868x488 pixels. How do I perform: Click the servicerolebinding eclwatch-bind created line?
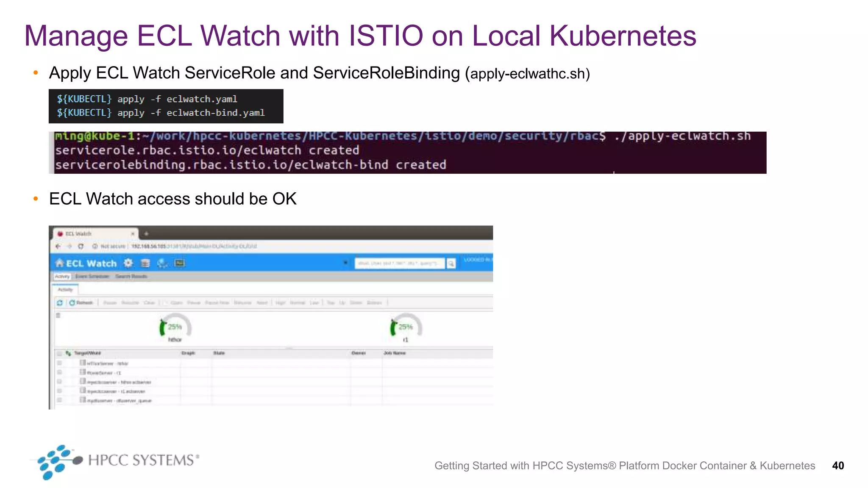tap(251, 165)
